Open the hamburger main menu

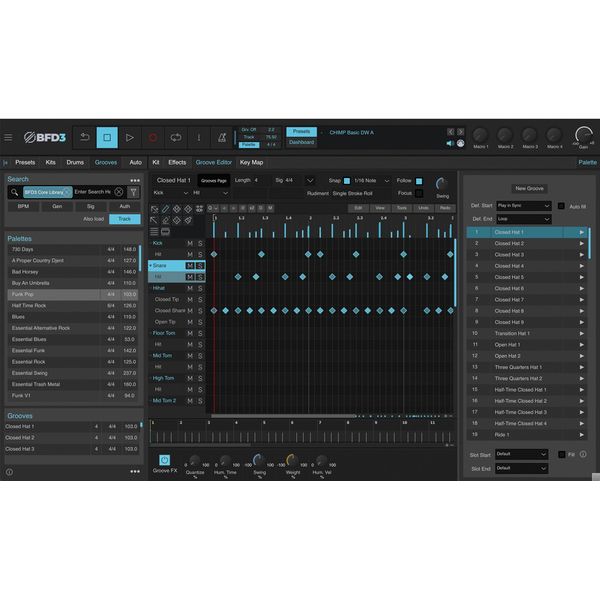pyautogui.click(x=8, y=137)
